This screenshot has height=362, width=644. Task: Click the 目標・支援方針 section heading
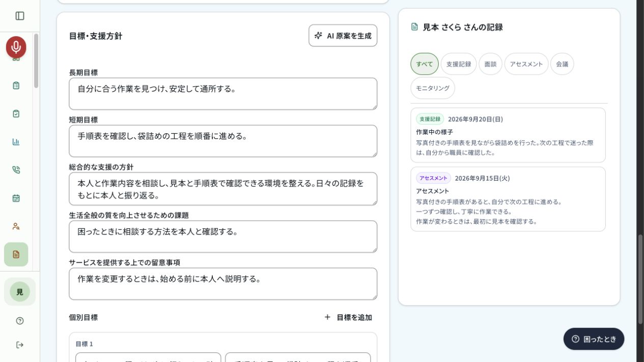click(x=96, y=36)
